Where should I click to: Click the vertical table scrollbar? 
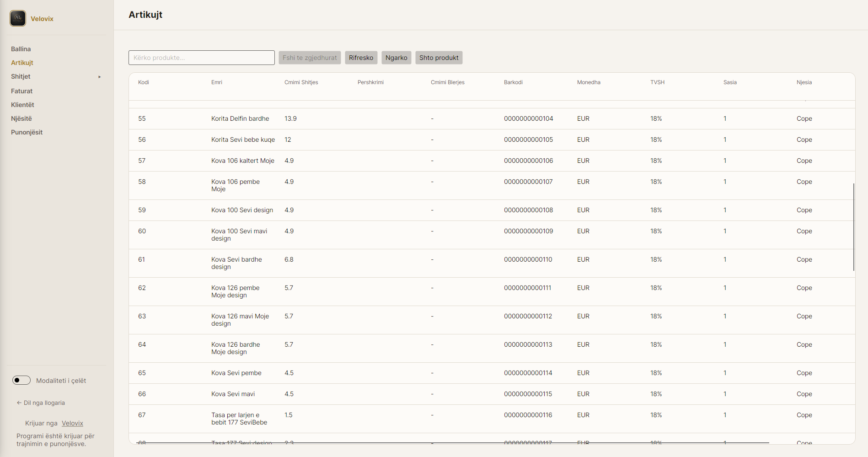853,227
